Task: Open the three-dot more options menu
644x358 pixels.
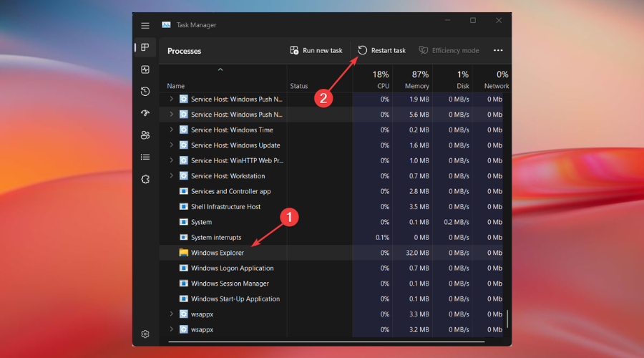Action: click(x=498, y=51)
